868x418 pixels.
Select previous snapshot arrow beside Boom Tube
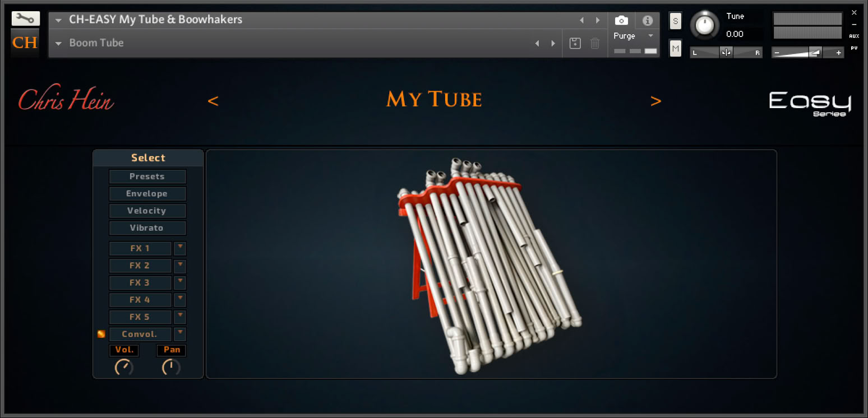pos(537,43)
